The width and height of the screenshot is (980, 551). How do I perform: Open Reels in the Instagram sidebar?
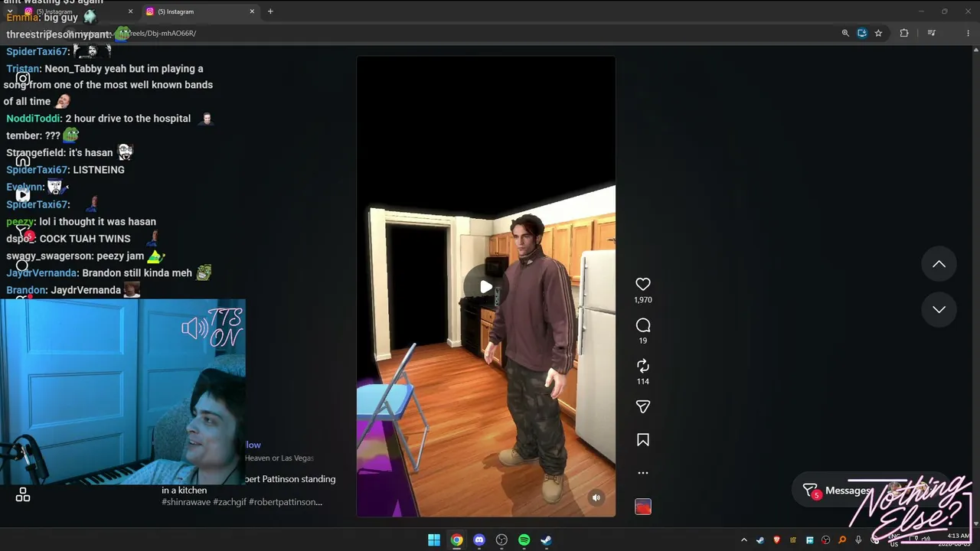[x=23, y=195]
